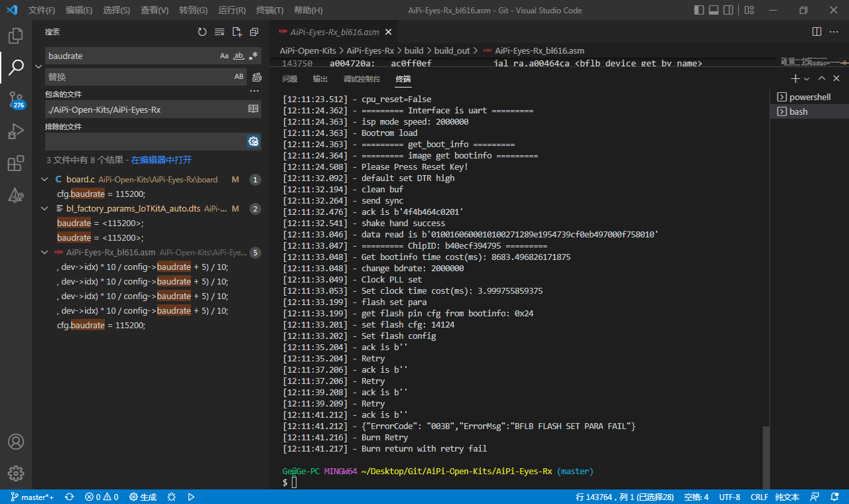Switch to the 调试控制台 panel tab

[362, 79]
